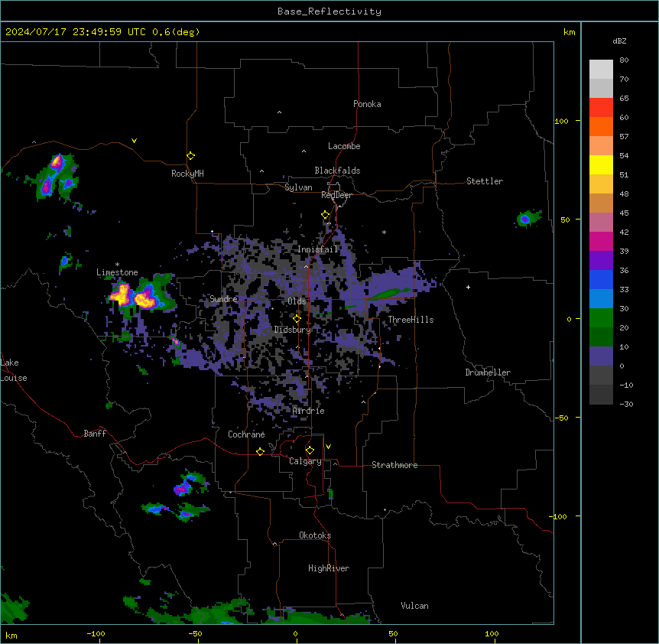Screen dimensions: 659x644
Task: Click the Stettler label
Action: tap(485, 181)
